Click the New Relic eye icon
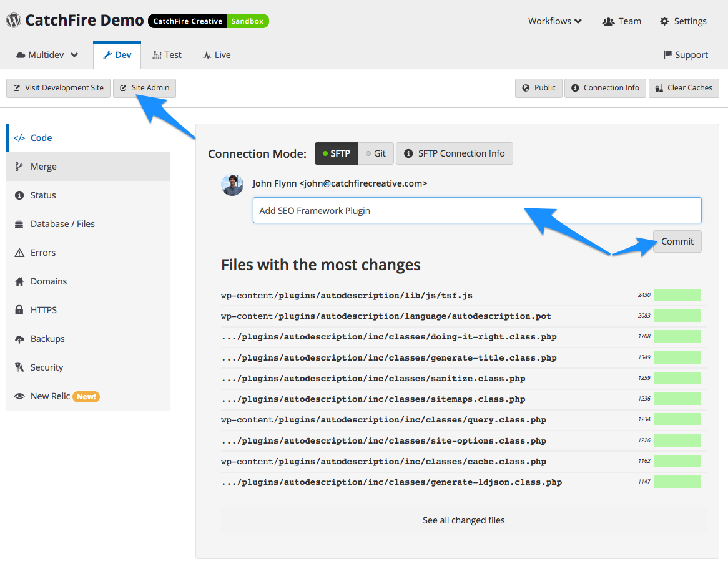The image size is (728, 564). coord(19,396)
